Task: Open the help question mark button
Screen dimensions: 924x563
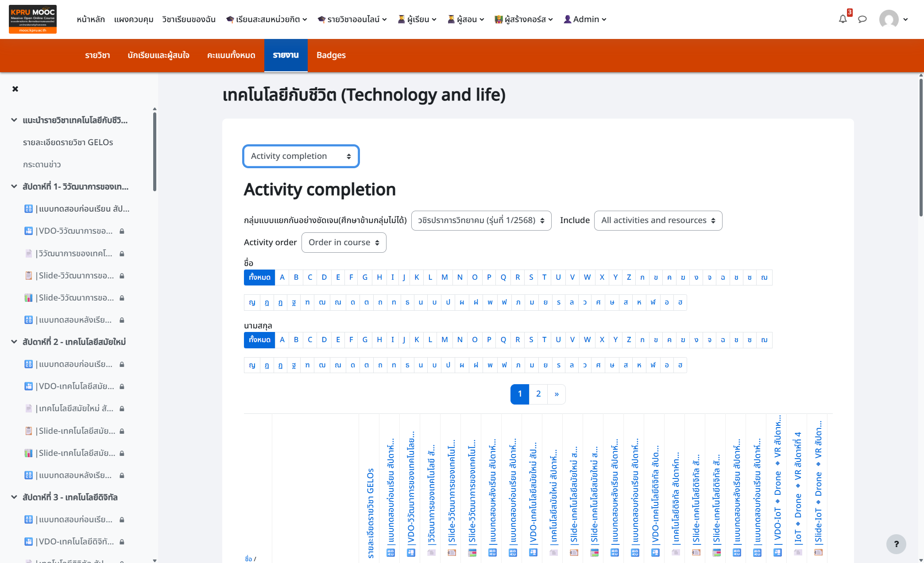Action: click(x=896, y=544)
